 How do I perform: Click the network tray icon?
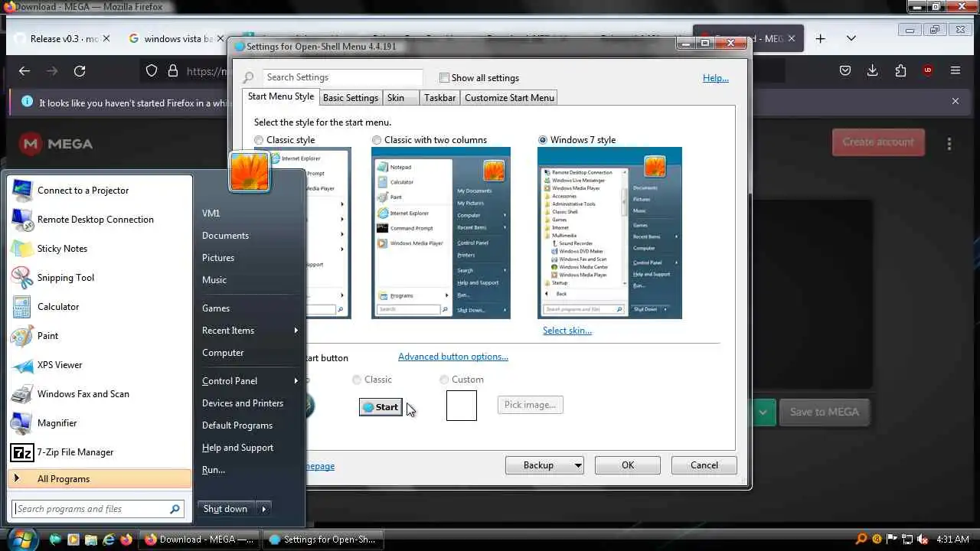[x=907, y=540]
